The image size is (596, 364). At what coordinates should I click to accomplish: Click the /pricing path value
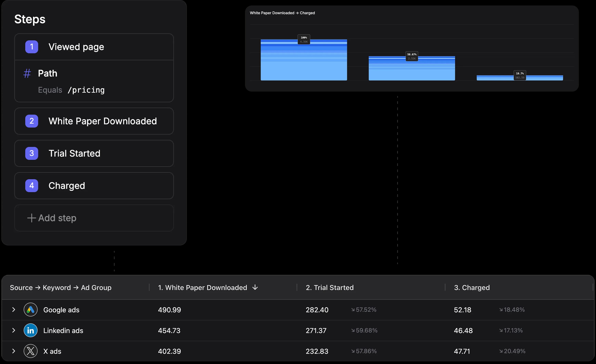click(x=86, y=90)
